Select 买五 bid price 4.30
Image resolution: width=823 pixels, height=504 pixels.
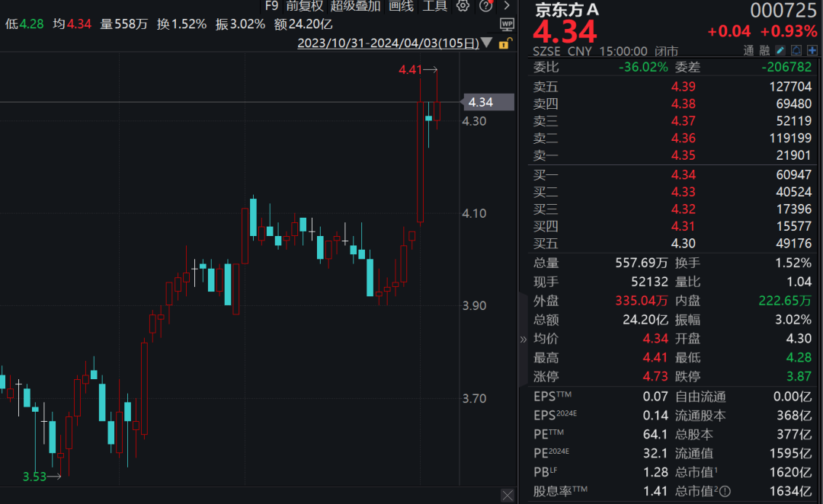pos(683,244)
